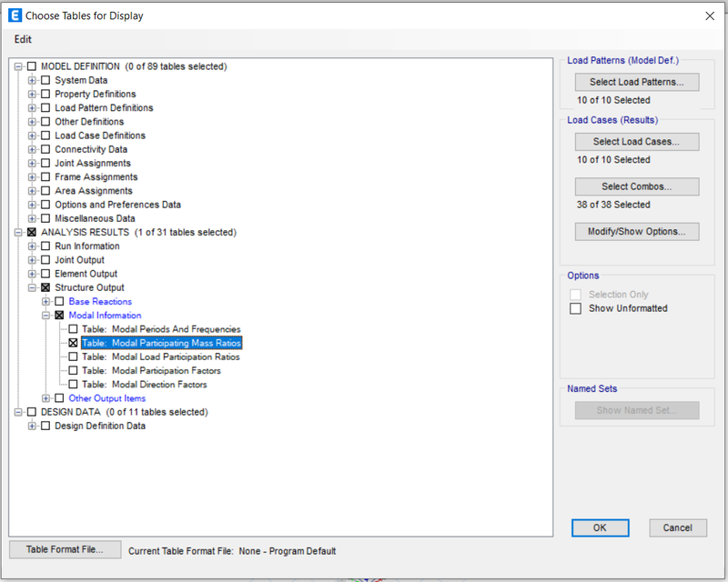
Task: Expand the System Data node
Action: (32, 80)
